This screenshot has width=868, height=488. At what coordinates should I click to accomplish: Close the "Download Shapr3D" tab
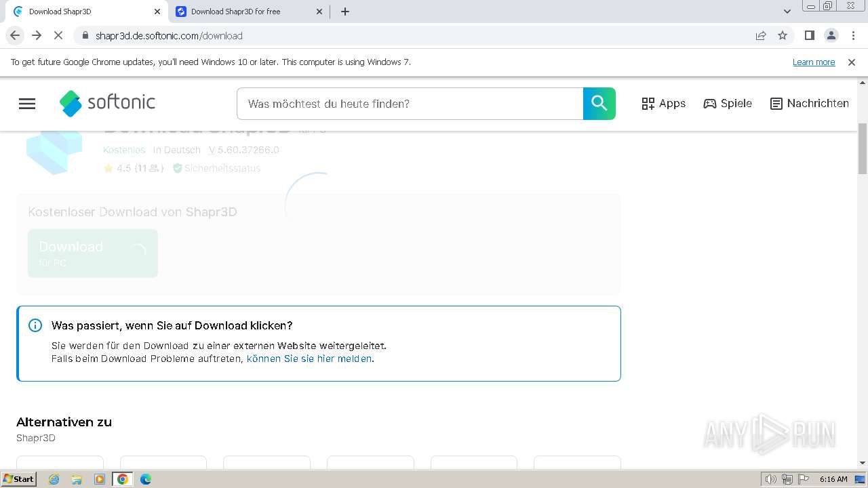[x=157, y=12]
